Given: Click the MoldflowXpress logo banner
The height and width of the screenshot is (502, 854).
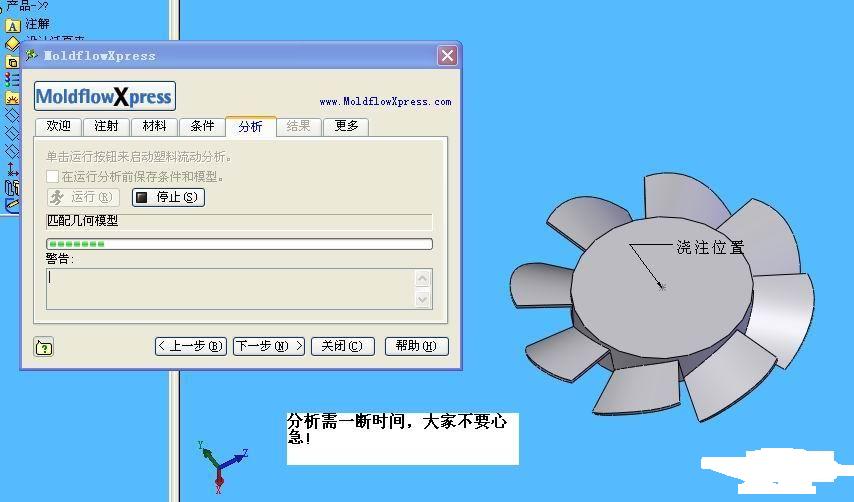Looking at the screenshot, I should click(x=105, y=96).
